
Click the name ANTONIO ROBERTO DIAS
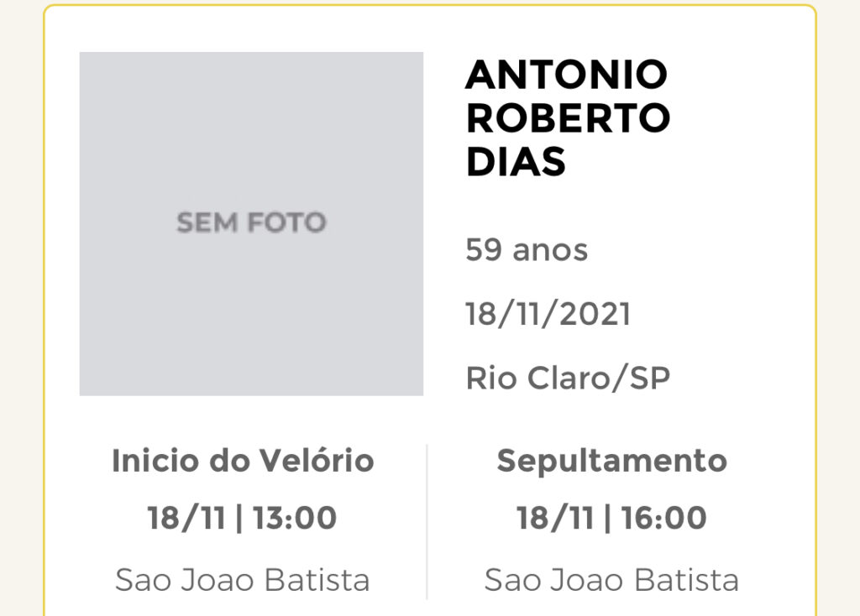pos(568,117)
